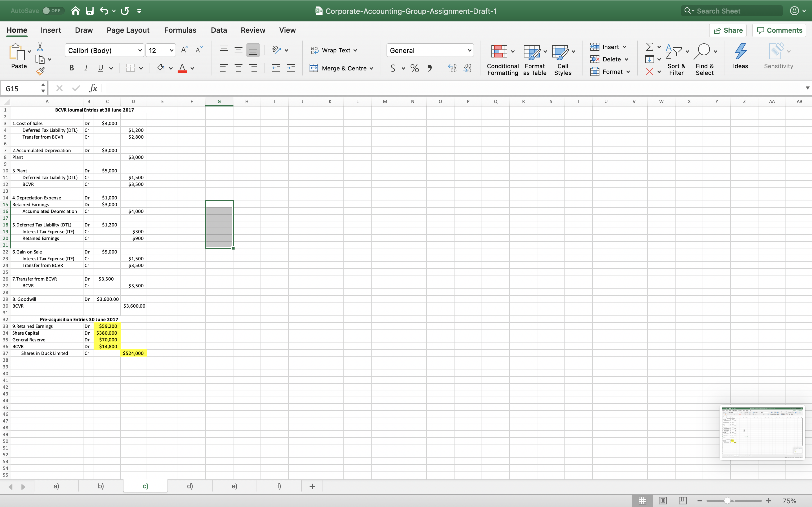Open the Calibri (Body) font name dropdown

tap(140, 50)
